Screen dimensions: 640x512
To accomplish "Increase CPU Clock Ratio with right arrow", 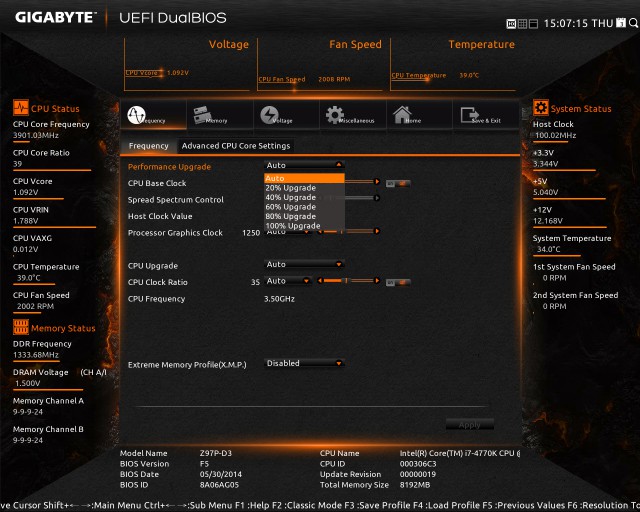I will [x=377, y=280].
